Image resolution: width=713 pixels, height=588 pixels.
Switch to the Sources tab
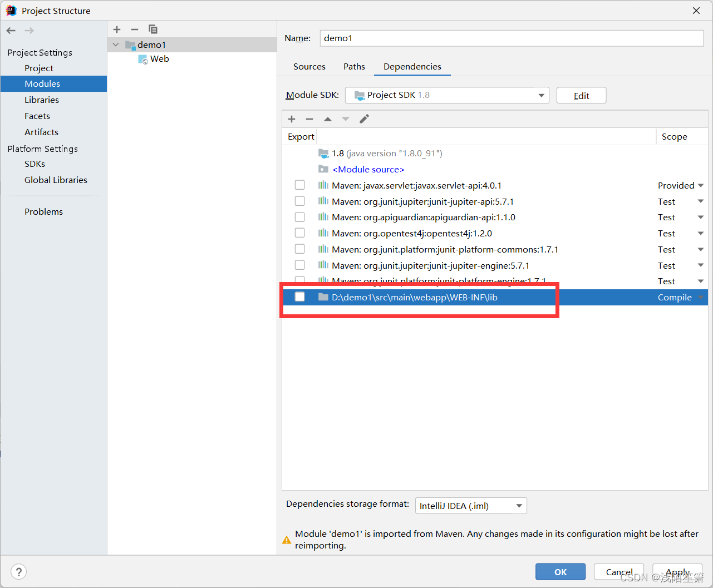pos(309,66)
